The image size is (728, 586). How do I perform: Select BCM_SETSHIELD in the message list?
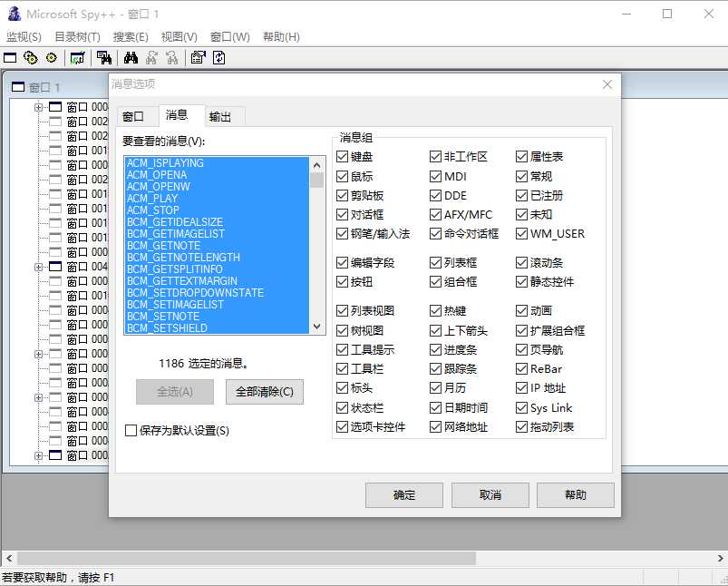tap(217, 328)
